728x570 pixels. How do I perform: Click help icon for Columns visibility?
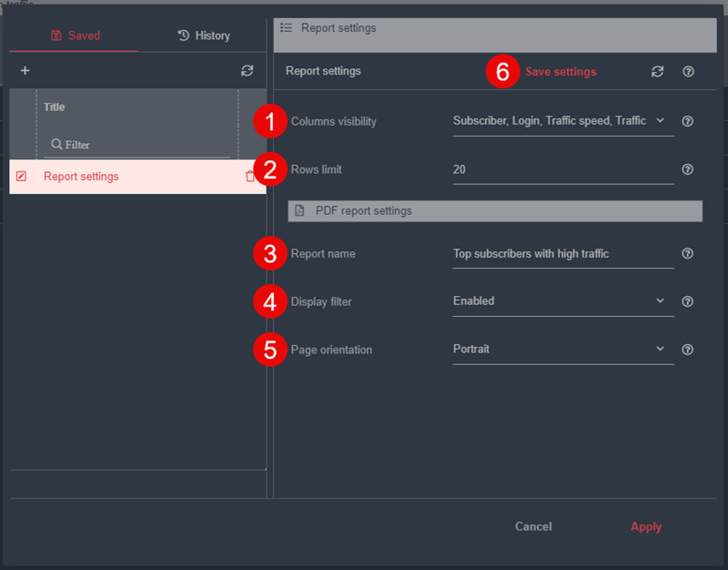click(688, 121)
